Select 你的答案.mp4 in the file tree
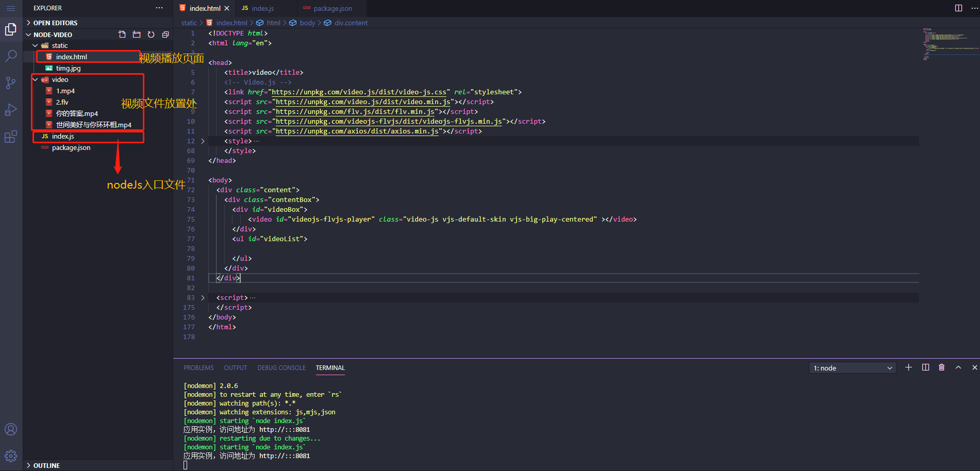980x471 pixels. click(x=77, y=113)
